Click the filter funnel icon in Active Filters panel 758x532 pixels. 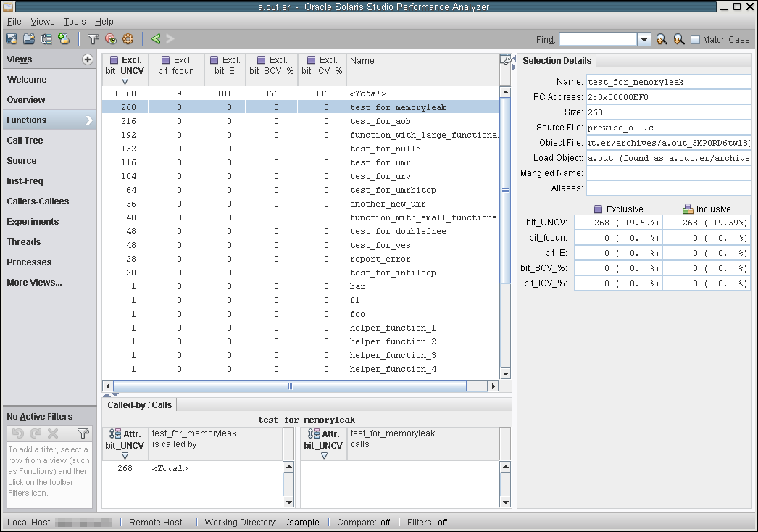click(x=83, y=433)
